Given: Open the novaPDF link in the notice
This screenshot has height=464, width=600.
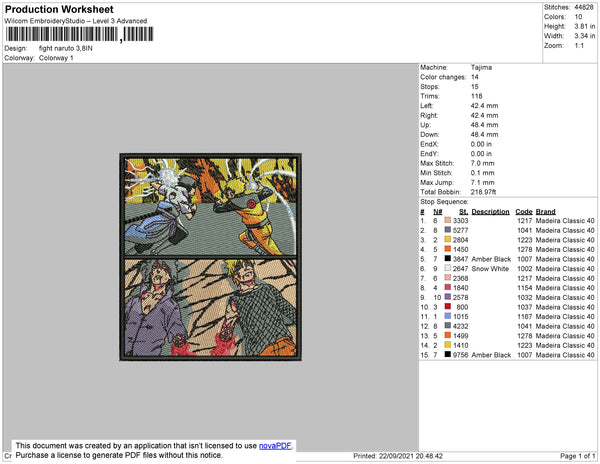Looking at the screenshot, I should tap(275, 446).
